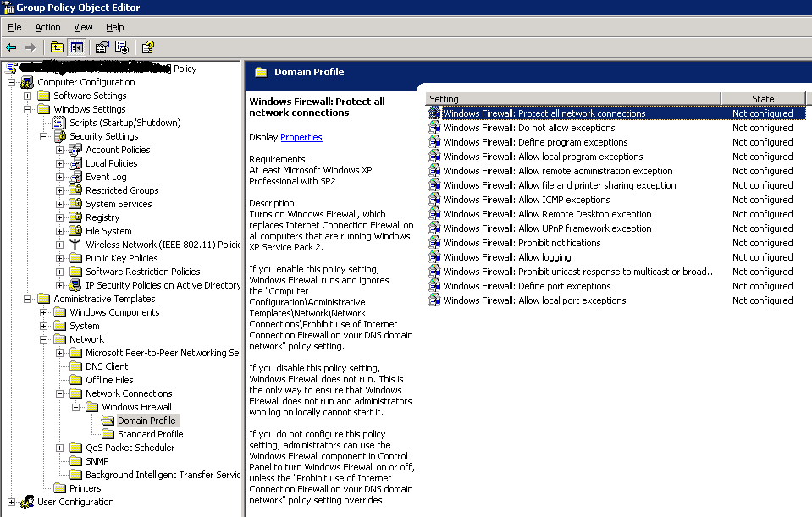Select the Printers folder in tree
The height and width of the screenshot is (517, 812).
[85, 488]
